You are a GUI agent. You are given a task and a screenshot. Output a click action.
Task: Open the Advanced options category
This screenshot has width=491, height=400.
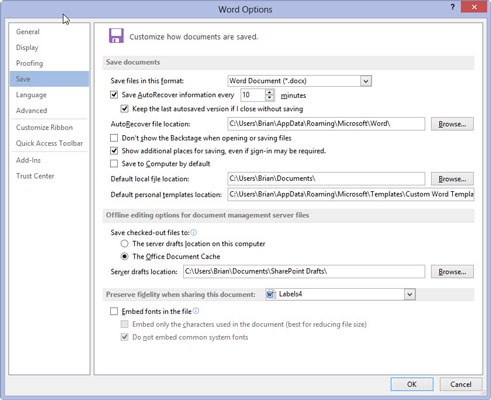point(31,110)
